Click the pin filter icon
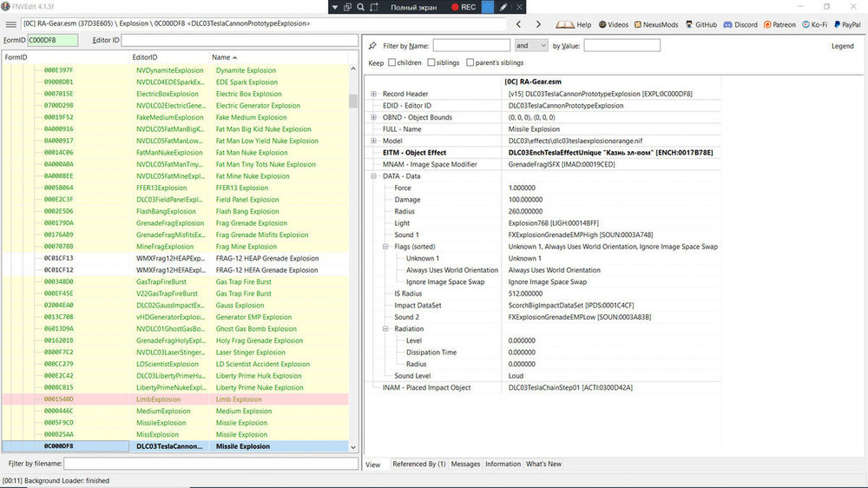Image resolution: width=868 pixels, height=488 pixels. [372, 45]
